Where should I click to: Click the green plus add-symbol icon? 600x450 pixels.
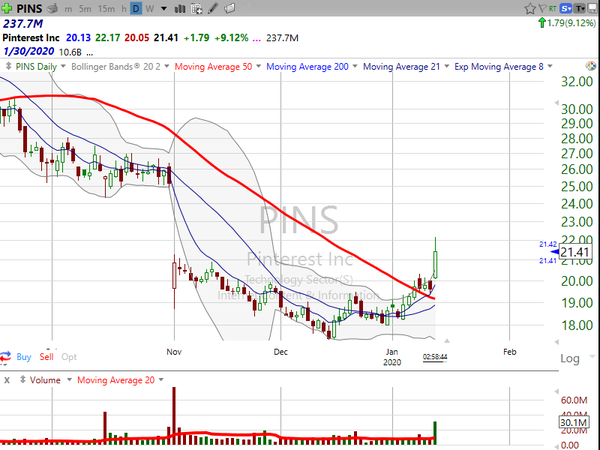pos(7,8)
